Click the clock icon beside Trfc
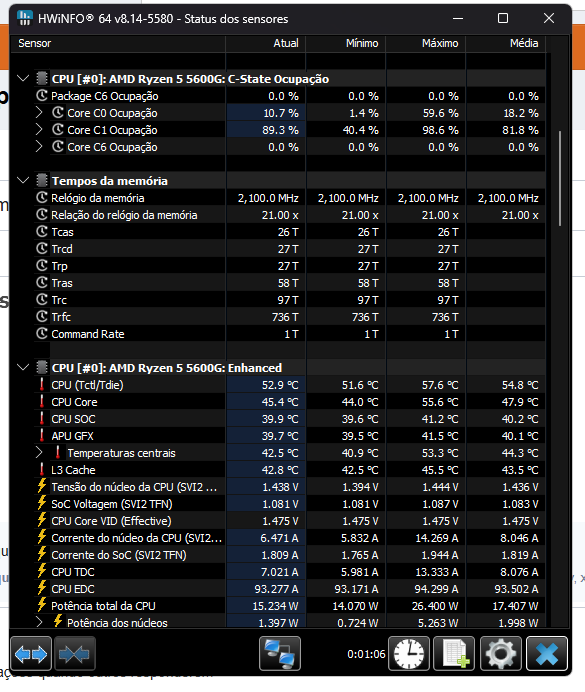The height and width of the screenshot is (692, 585). pyautogui.click(x=41, y=316)
